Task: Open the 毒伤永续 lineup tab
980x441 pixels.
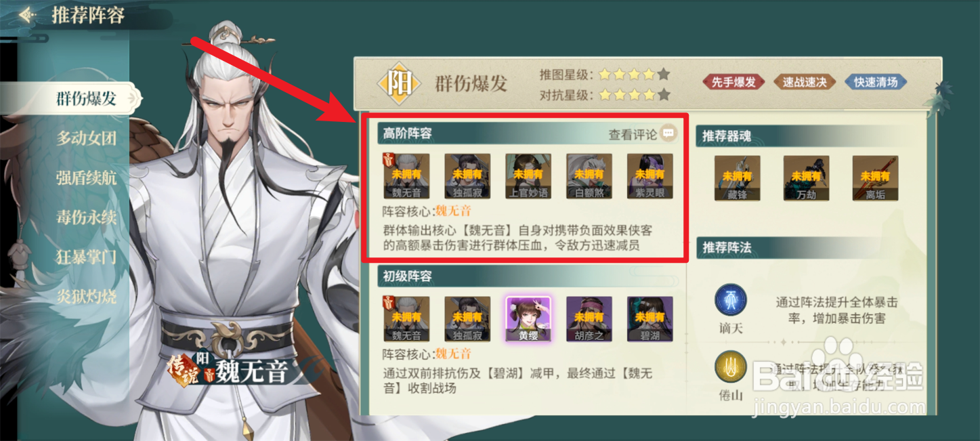Action: (x=87, y=217)
